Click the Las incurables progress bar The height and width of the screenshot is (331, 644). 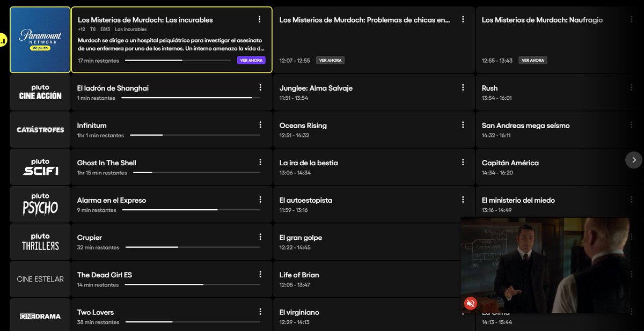[178, 61]
